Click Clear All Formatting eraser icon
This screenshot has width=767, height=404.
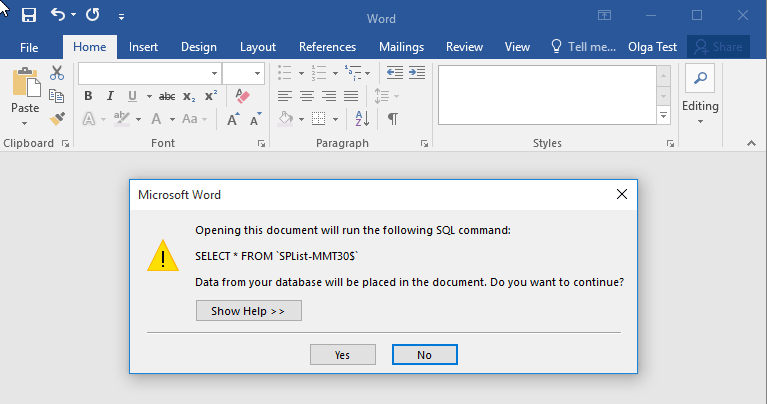[242, 95]
